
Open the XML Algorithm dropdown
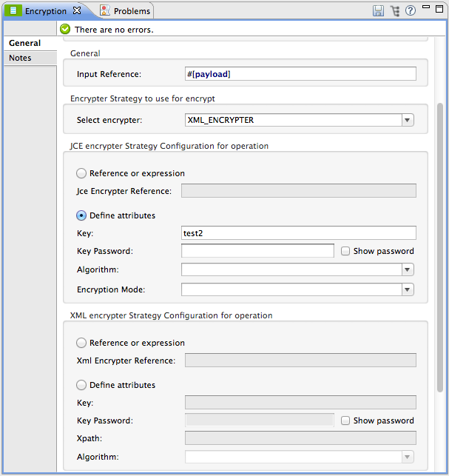tap(408, 457)
